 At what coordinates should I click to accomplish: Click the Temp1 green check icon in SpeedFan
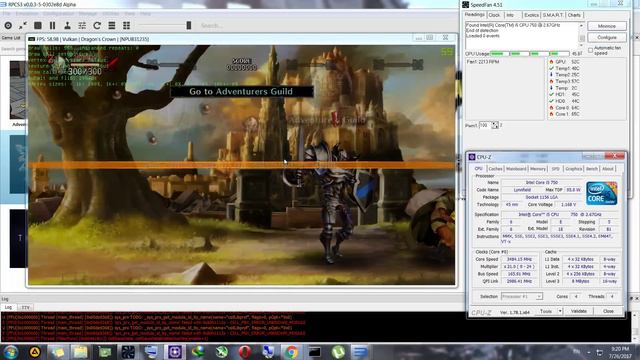click(551, 68)
